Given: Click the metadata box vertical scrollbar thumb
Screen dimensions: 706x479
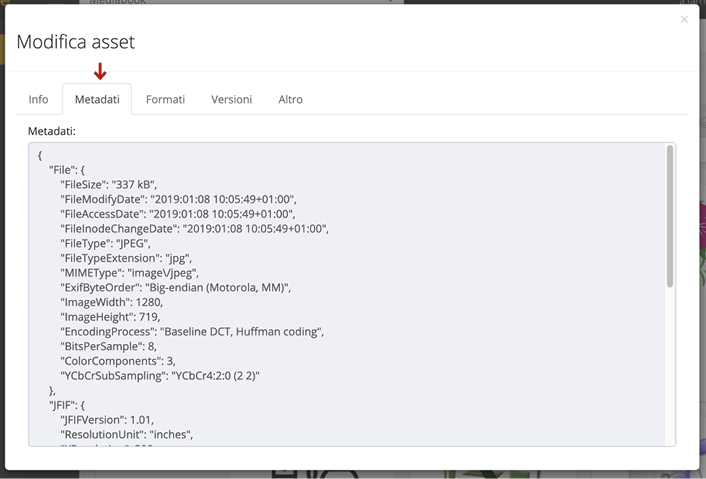Looking at the screenshot, I should click(x=670, y=217).
